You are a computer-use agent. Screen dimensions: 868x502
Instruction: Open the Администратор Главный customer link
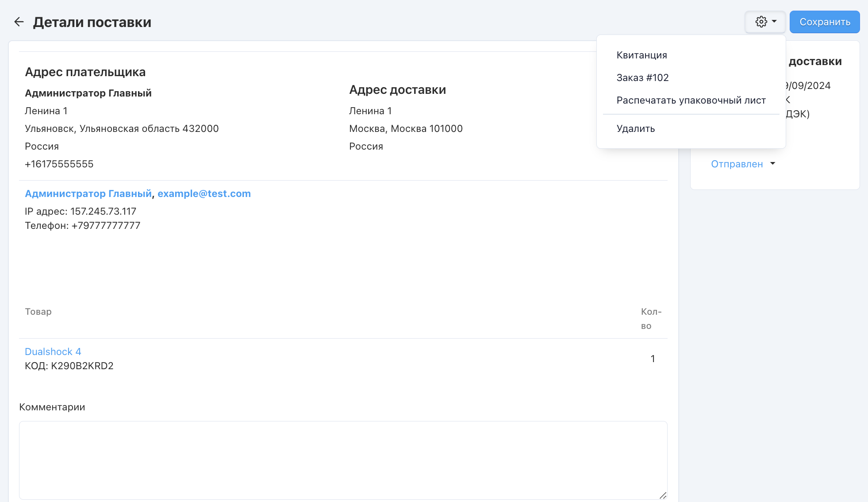[88, 193]
